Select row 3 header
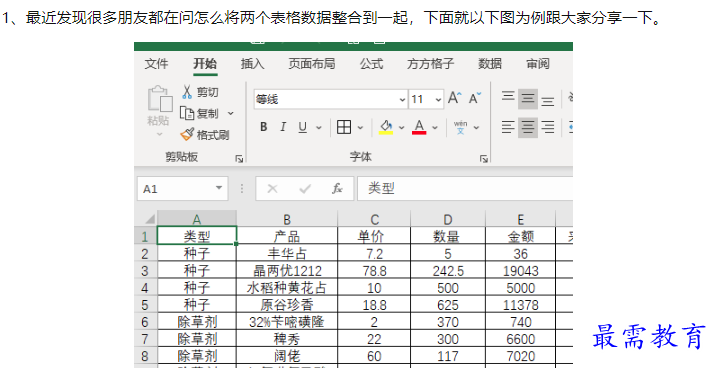The height and width of the screenshot is (368, 714). (x=145, y=271)
